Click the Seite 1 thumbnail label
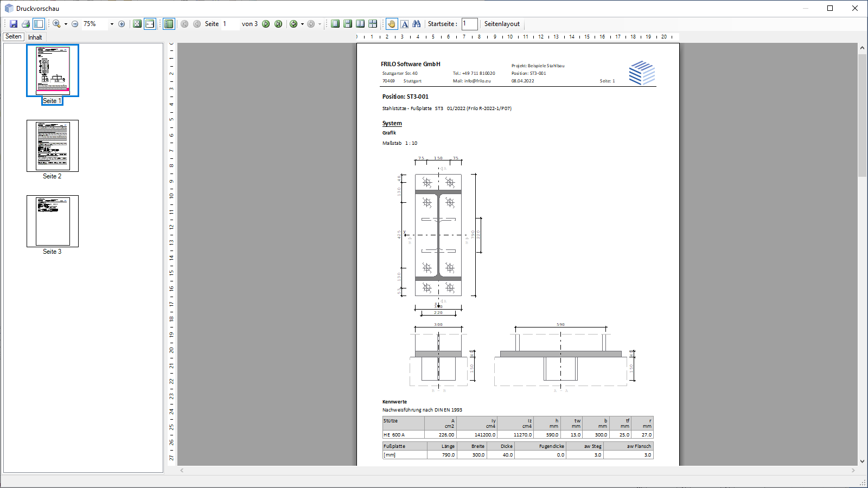Viewport: 868px width, 488px height. click(52, 101)
